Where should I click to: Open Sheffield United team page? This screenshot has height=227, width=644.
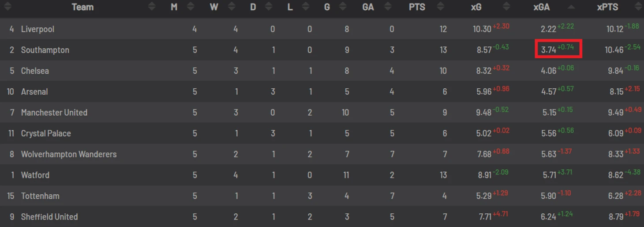[49, 217]
